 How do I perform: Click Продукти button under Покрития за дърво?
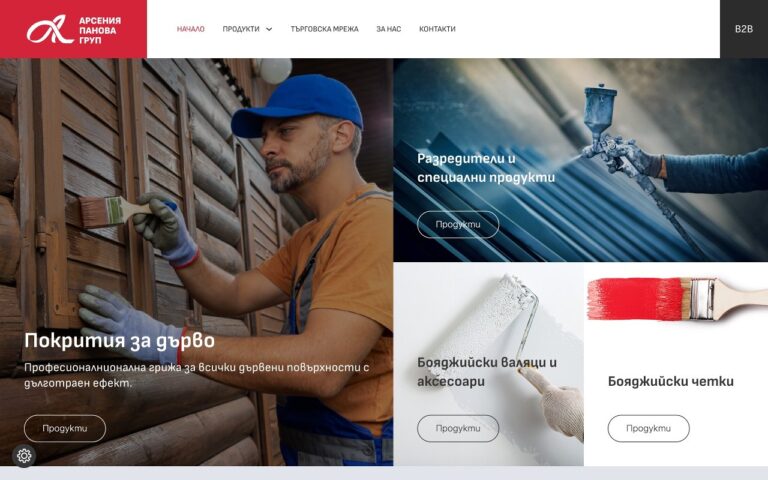click(65, 429)
